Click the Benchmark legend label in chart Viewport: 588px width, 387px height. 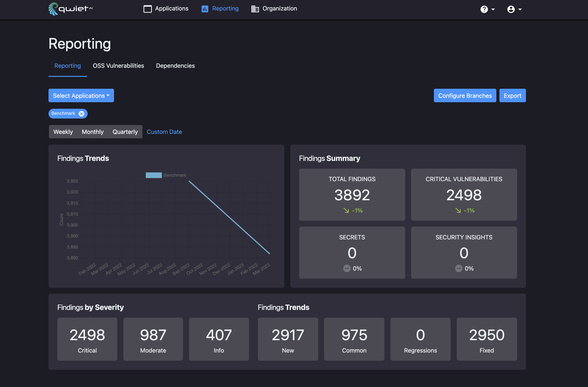(175, 175)
